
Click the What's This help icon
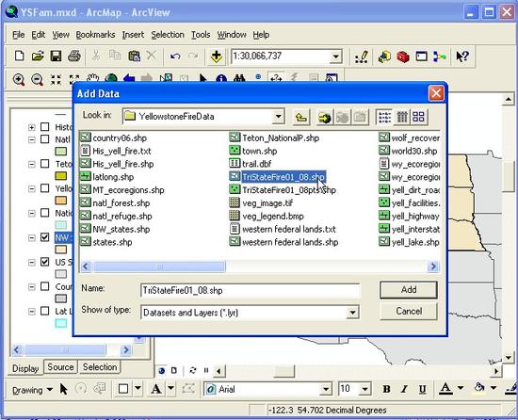[462, 57]
